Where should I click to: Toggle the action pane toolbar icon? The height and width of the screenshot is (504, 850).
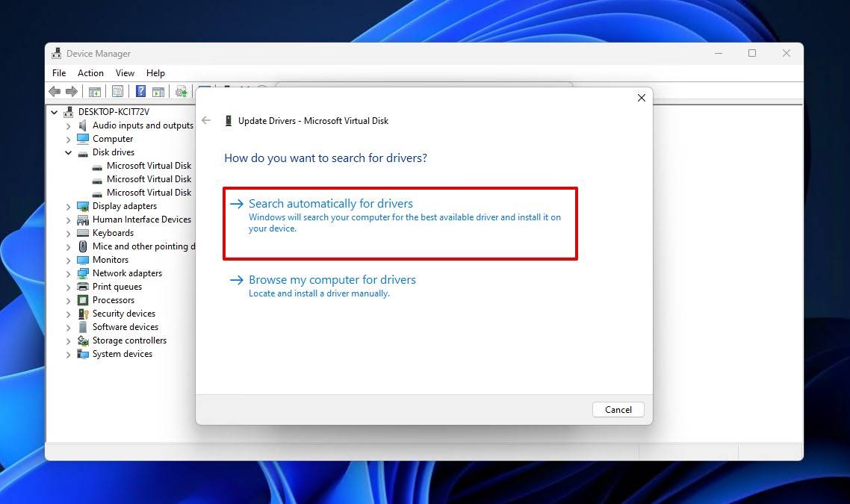(x=158, y=92)
